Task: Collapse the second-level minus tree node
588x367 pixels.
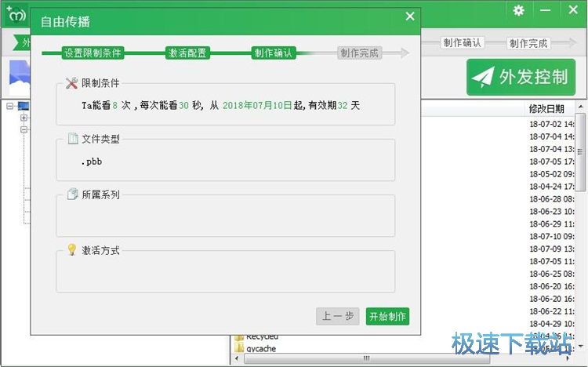Action: click(x=24, y=129)
